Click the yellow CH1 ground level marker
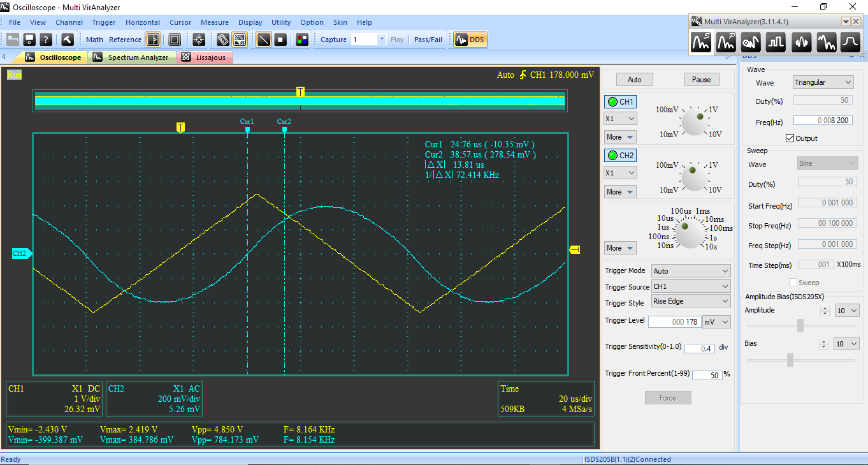 click(574, 249)
